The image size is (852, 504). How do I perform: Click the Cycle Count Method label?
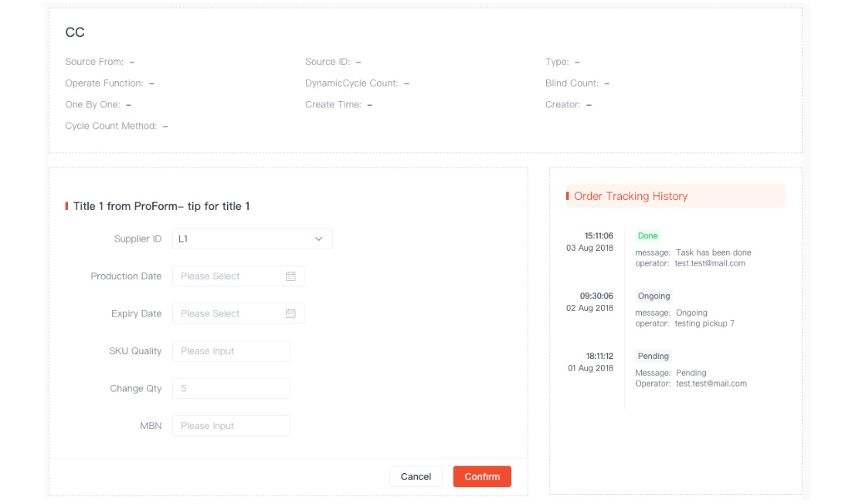(x=110, y=126)
